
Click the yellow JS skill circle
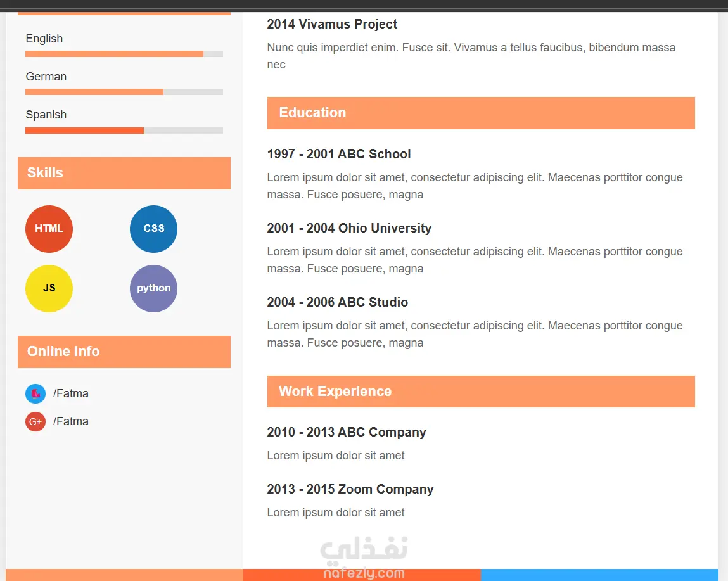click(49, 288)
